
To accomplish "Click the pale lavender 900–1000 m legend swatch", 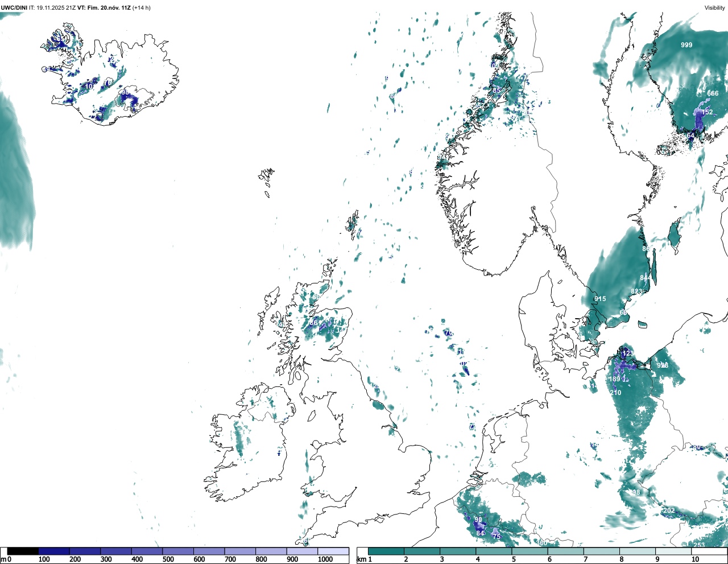I will pyautogui.click(x=302, y=551).
